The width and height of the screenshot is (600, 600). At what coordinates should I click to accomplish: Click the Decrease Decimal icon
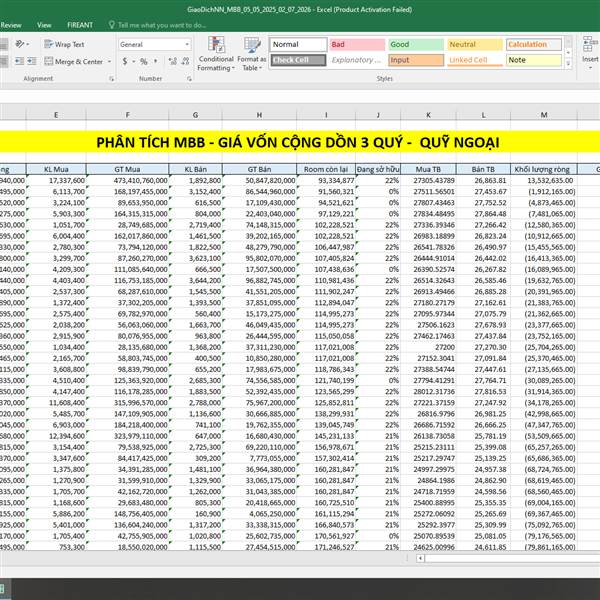pyautogui.click(x=185, y=61)
